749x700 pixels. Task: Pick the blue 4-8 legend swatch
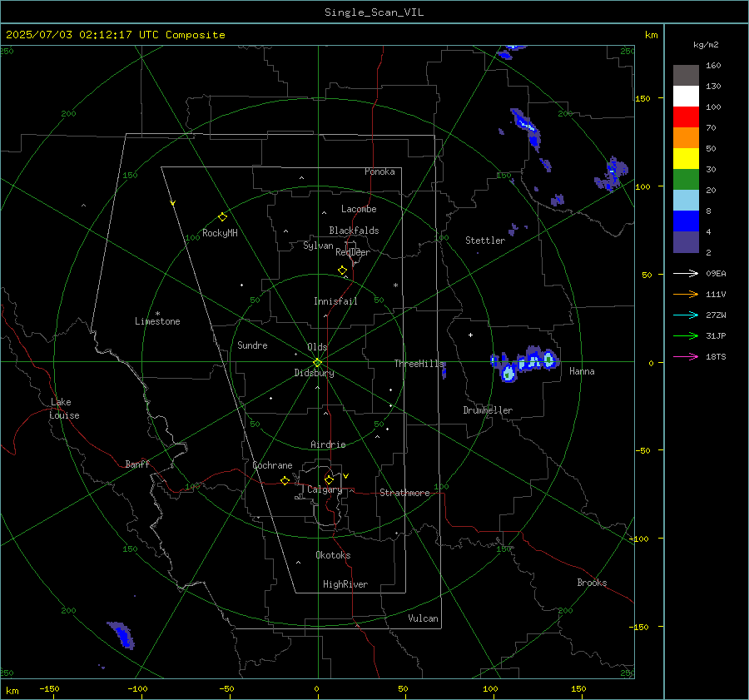click(686, 221)
